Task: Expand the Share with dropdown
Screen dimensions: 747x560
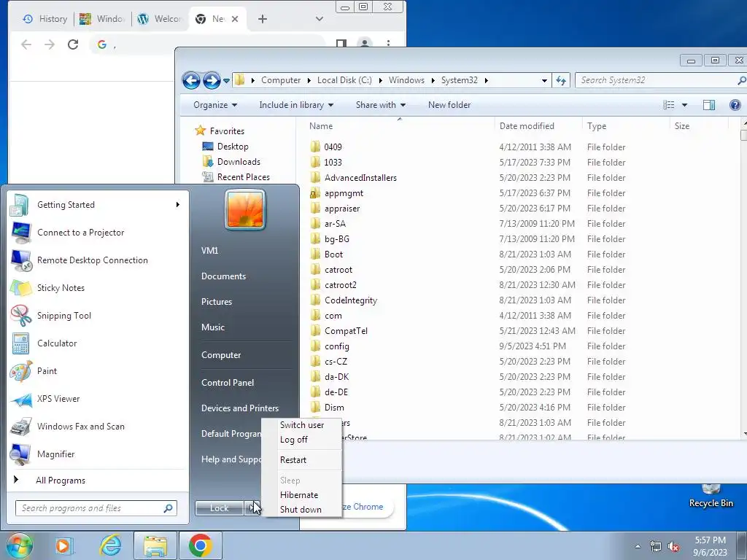Action: pos(381,105)
